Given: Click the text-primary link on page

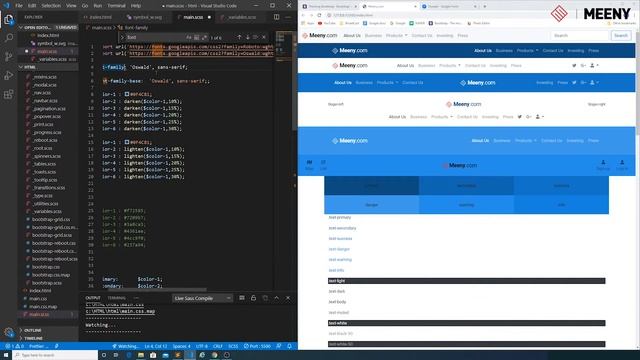Looking at the screenshot, I should tap(340, 218).
